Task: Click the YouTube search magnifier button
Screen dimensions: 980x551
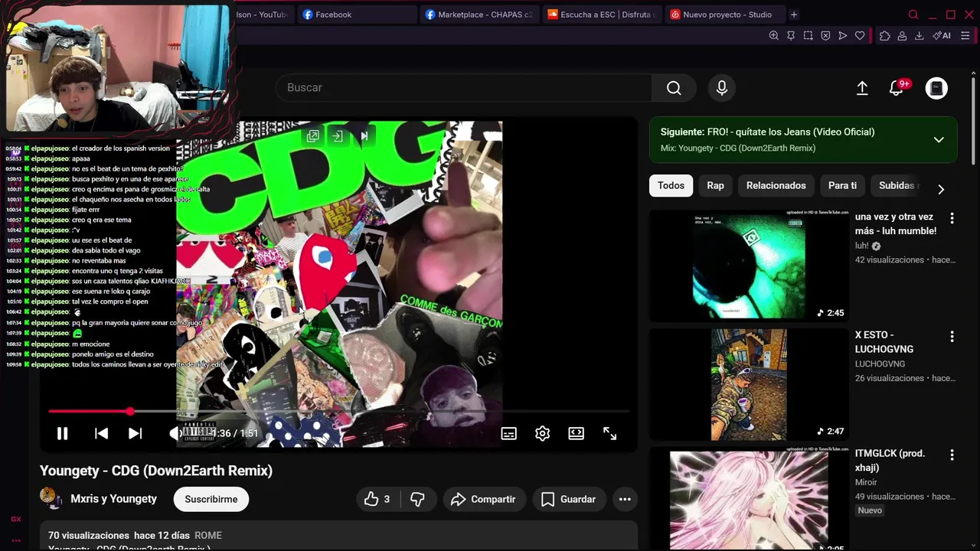Action: pos(674,88)
